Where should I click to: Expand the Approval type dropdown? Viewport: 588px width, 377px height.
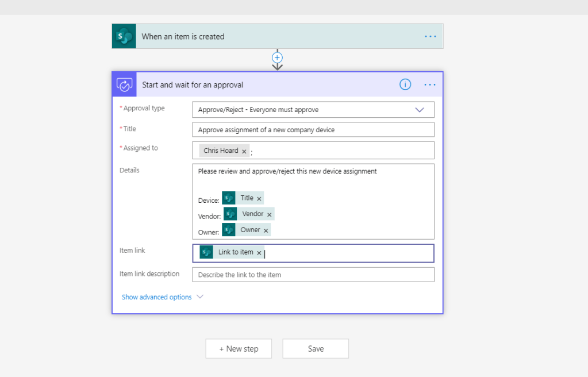click(419, 110)
